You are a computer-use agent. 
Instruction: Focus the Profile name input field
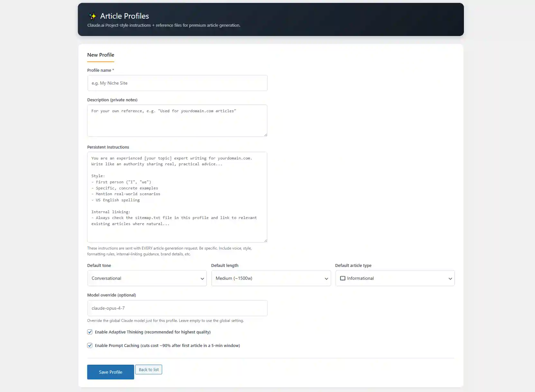click(177, 83)
